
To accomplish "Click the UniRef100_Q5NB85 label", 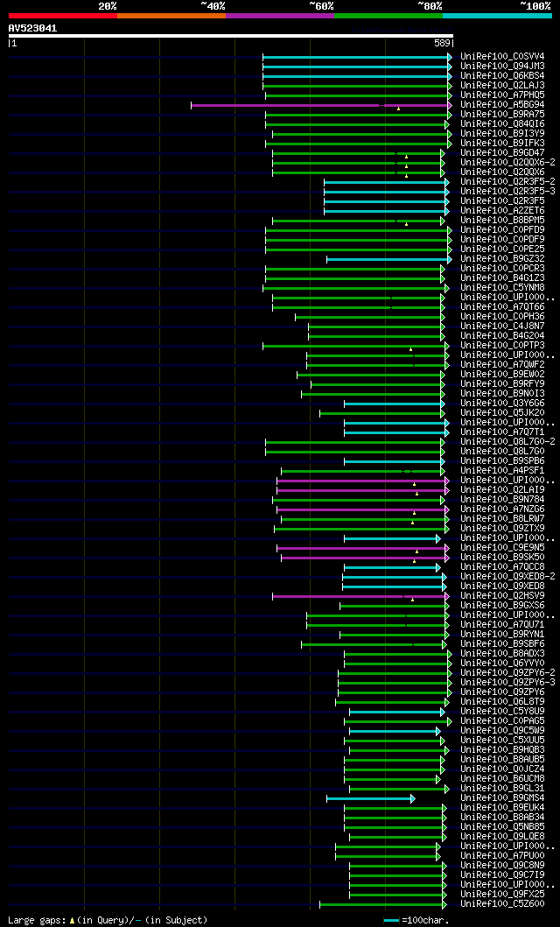I will 503,826.
